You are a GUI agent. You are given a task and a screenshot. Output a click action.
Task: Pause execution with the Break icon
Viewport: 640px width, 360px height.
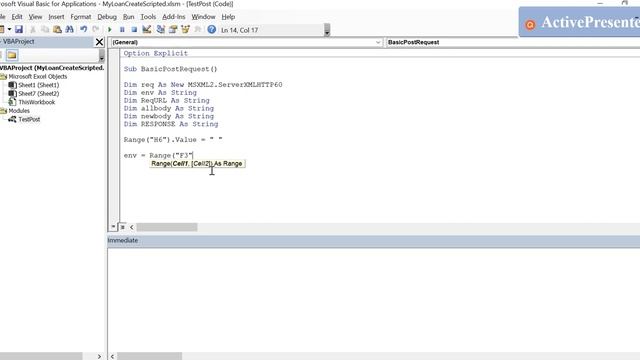point(122,29)
